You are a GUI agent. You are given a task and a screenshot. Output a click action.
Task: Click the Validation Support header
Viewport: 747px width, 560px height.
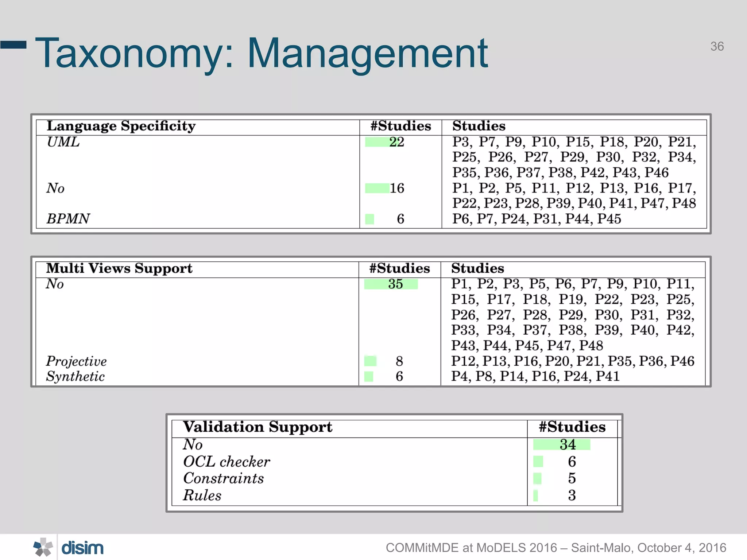pyautogui.click(x=258, y=427)
